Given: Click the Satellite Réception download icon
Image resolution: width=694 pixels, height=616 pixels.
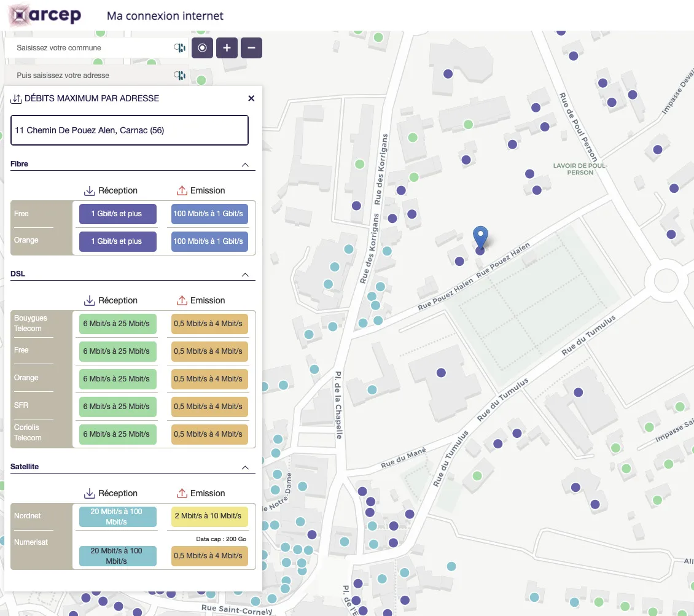Looking at the screenshot, I should 90,493.
